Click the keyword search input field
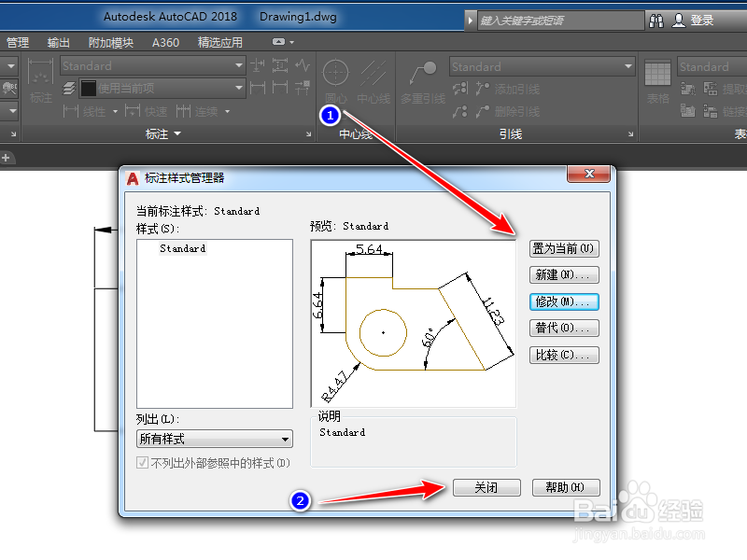This screenshot has height=560, width=747. [x=559, y=21]
